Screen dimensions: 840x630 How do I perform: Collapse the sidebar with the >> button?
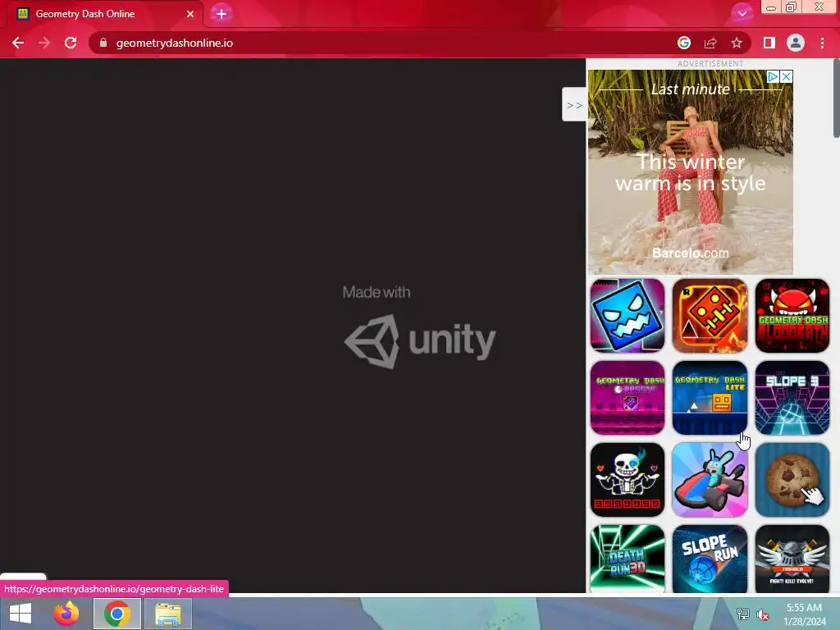(x=574, y=104)
